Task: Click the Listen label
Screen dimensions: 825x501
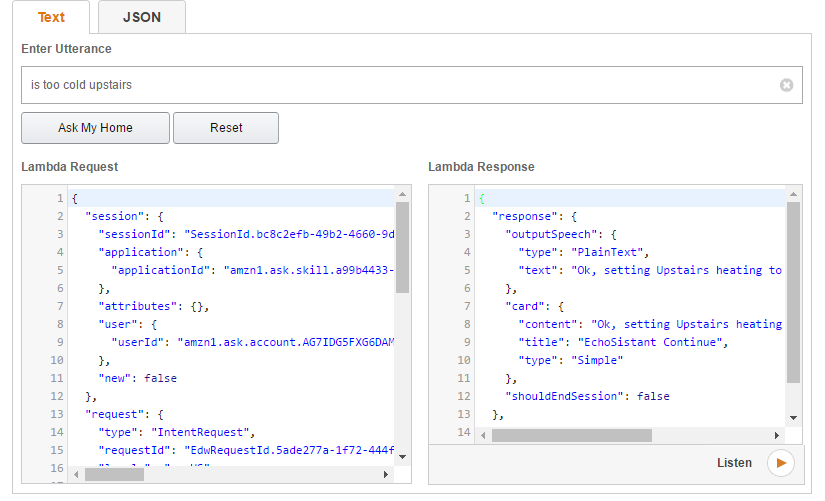Action: click(734, 463)
